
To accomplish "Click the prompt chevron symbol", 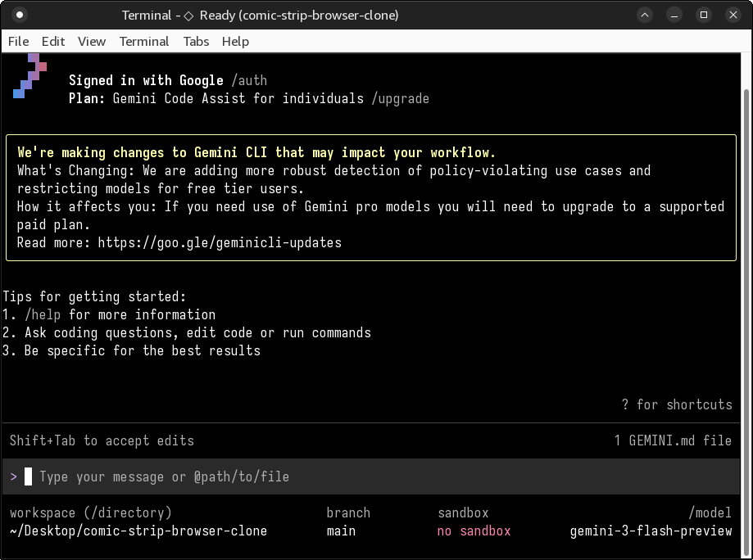I will pos(14,476).
